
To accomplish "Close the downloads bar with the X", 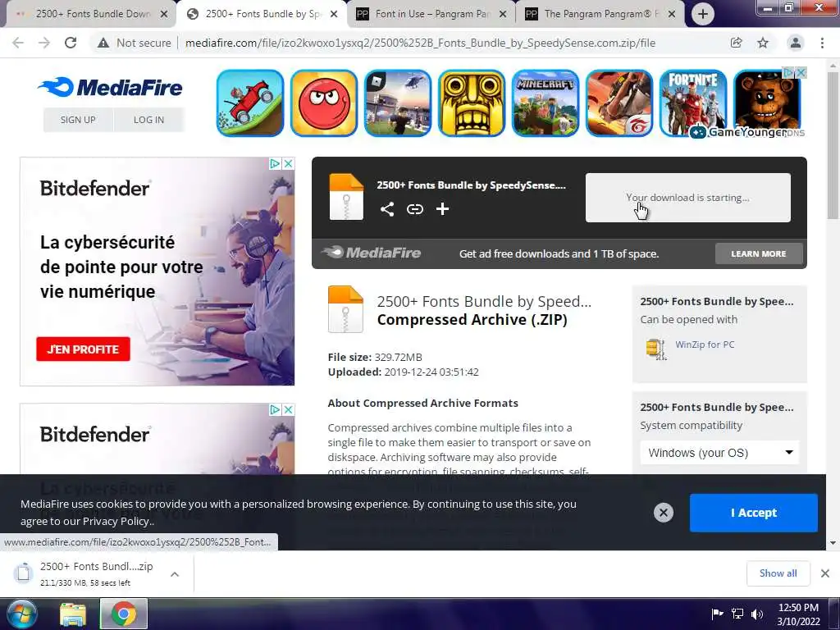I will (x=825, y=573).
